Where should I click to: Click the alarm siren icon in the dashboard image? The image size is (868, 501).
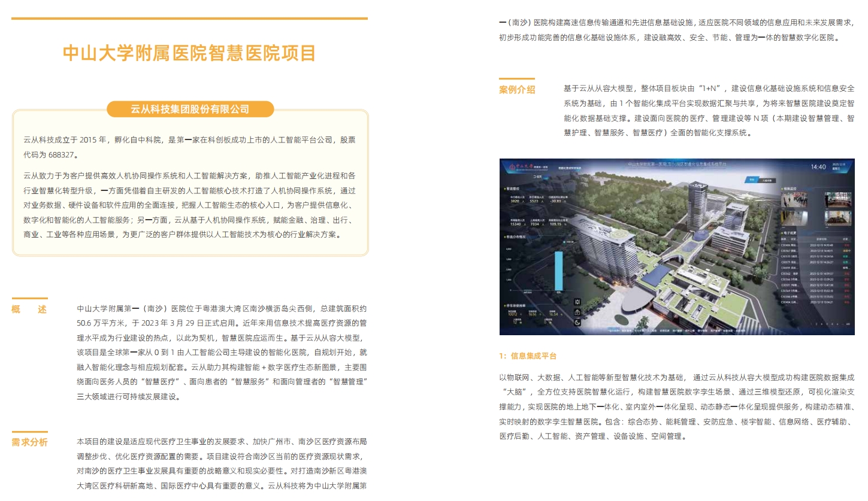pos(577,302)
